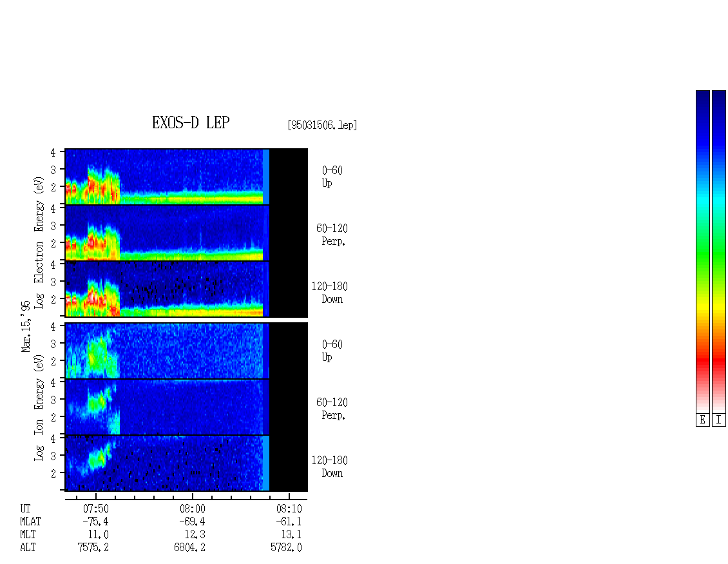
Task: Click the UT row label
Action: point(25,509)
